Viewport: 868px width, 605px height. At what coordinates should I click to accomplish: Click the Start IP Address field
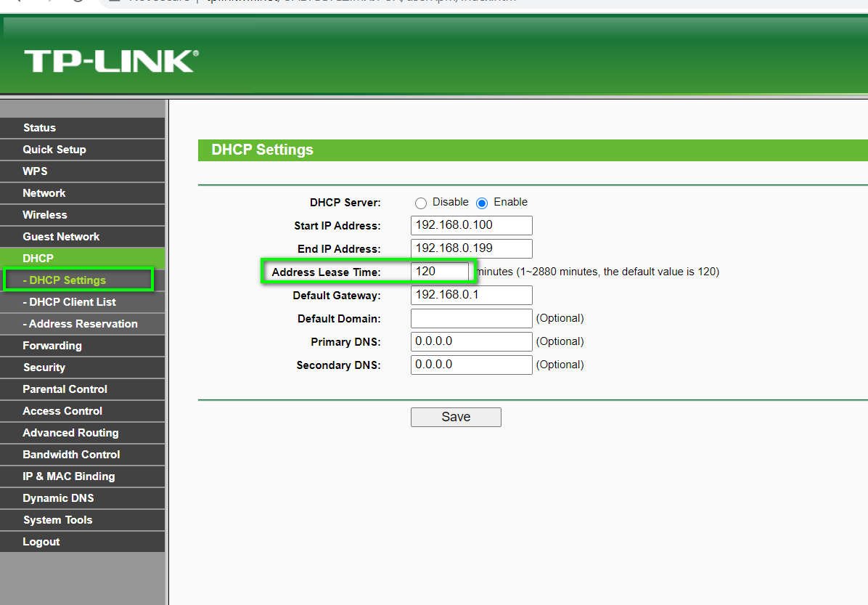click(x=471, y=225)
